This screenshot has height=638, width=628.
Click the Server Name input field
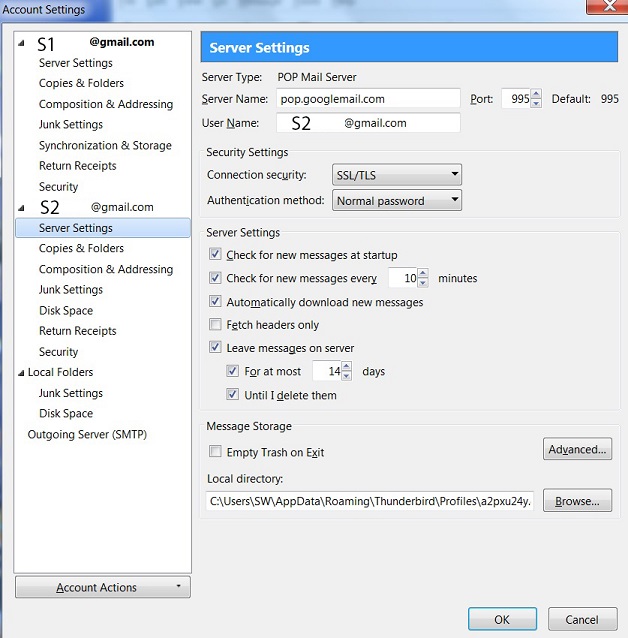(368, 98)
